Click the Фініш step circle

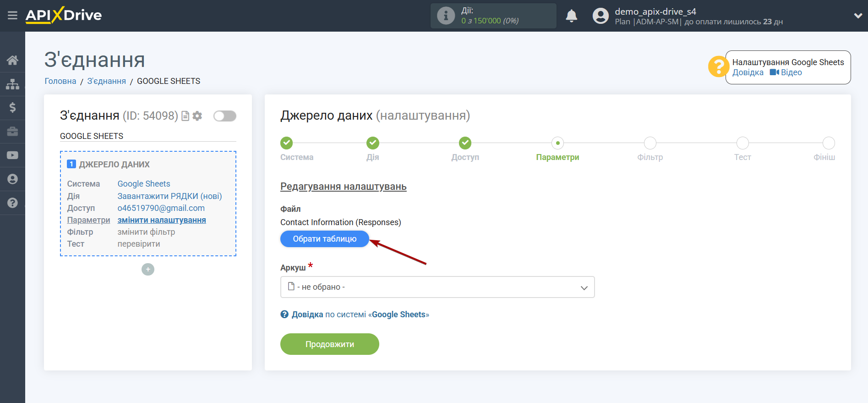(x=829, y=143)
